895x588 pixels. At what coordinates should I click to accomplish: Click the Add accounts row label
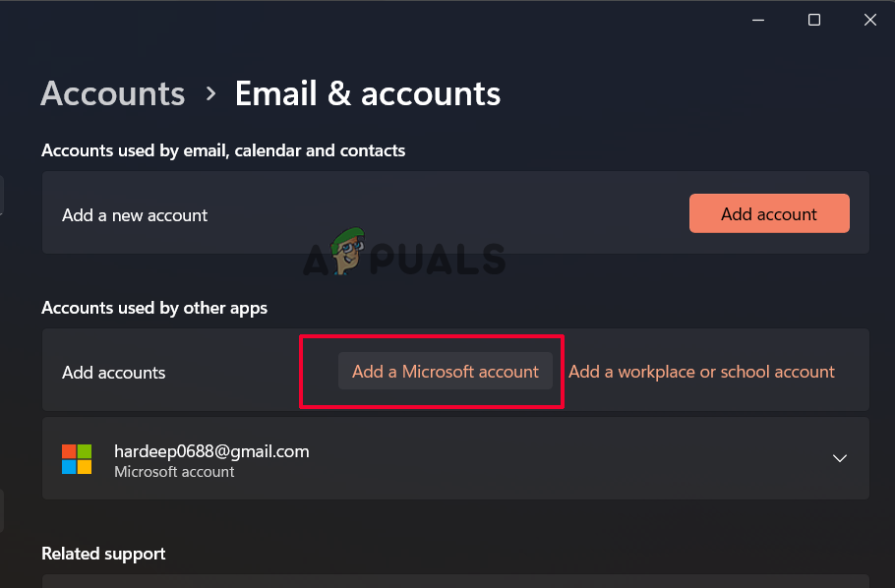114,373
